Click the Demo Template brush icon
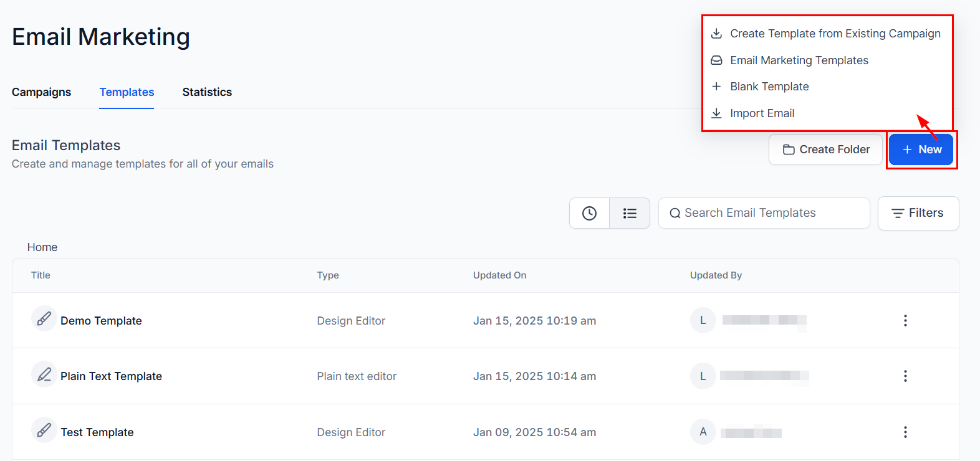 [44, 320]
